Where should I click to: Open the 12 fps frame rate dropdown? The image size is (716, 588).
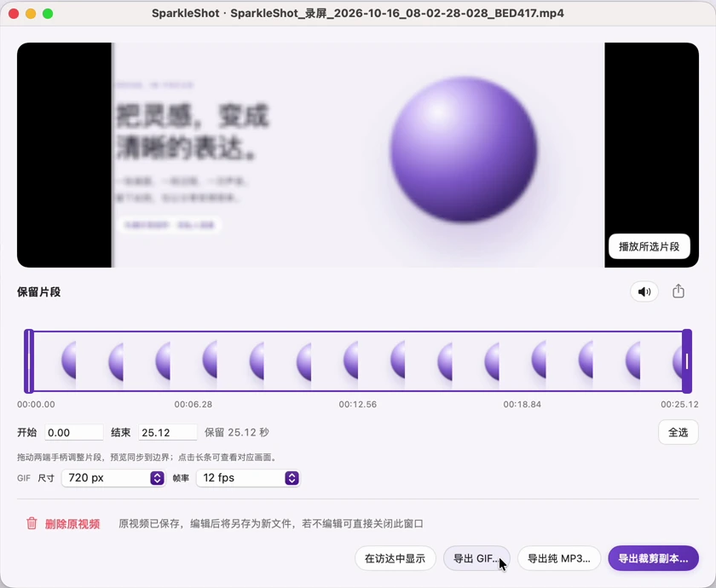coord(248,478)
